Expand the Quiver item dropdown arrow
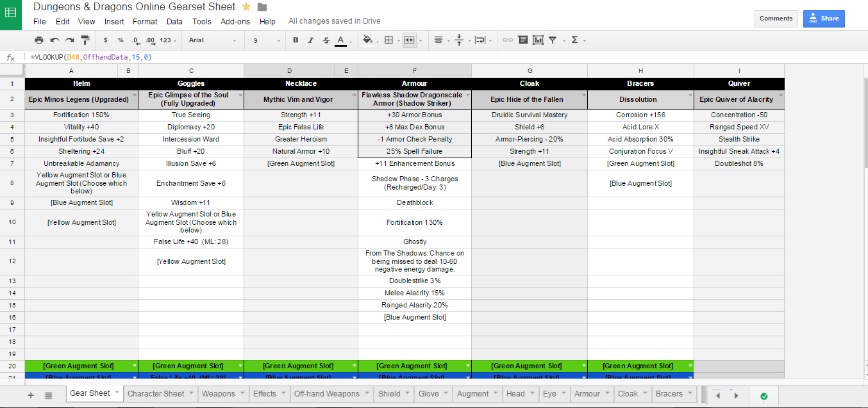Screen dimensions: 868x408 780,95
